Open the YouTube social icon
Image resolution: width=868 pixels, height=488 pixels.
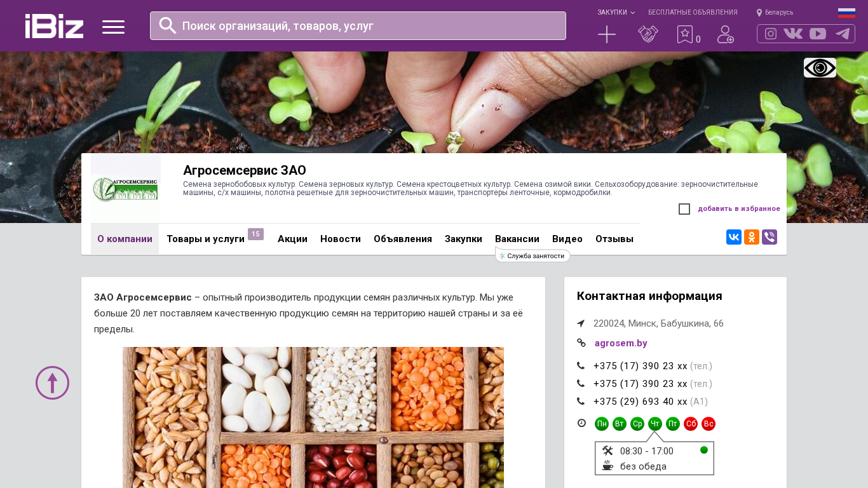[x=818, y=34]
